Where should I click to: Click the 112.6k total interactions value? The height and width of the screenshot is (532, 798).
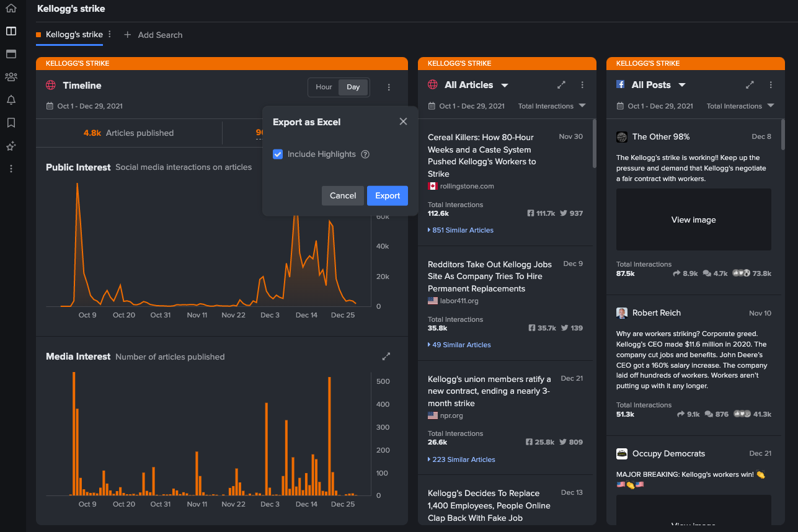click(x=438, y=213)
